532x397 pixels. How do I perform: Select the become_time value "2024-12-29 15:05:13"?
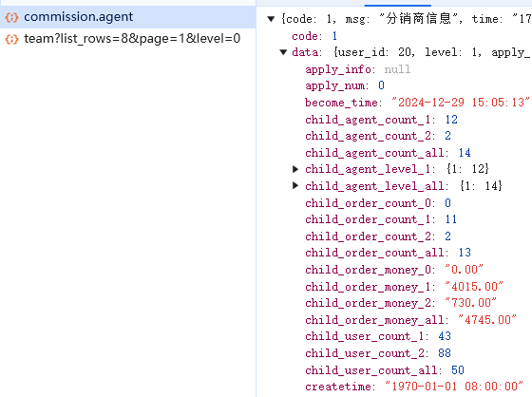pos(461,103)
